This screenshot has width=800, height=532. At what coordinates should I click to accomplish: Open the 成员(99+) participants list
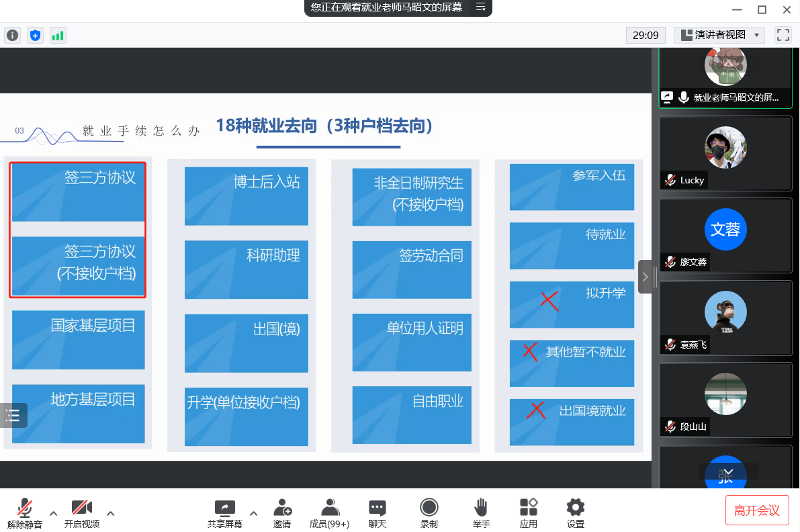(x=329, y=513)
